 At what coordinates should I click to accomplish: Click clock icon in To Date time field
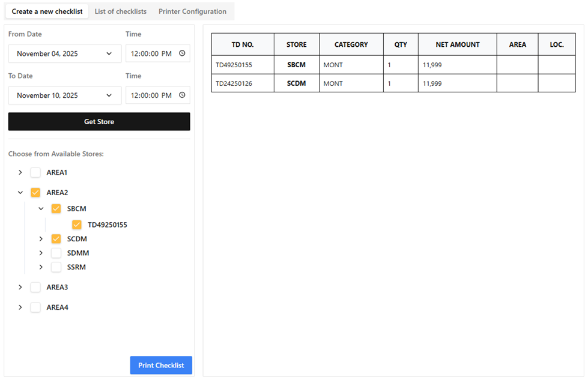click(182, 95)
